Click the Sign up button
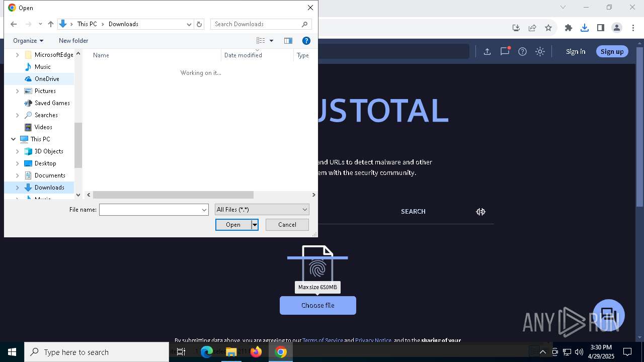Image resolution: width=644 pixels, height=362 pixels. tap(612, 51)
